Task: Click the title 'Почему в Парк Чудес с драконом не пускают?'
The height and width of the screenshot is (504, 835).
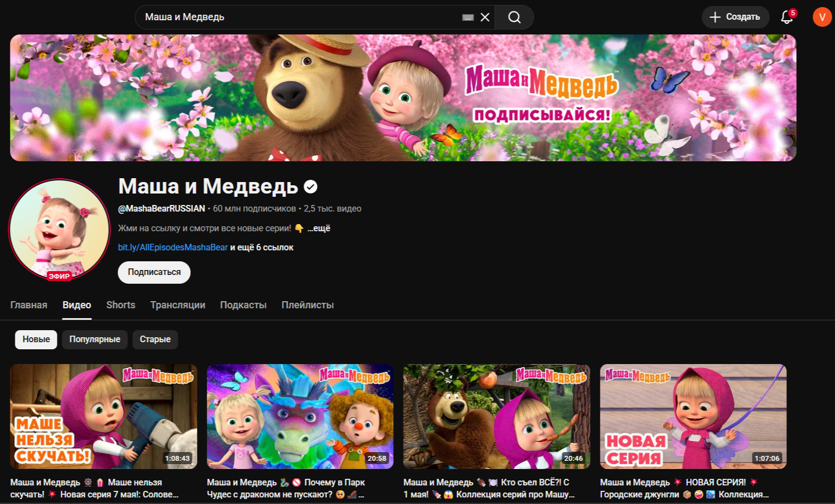Action: tap(286, 488)
